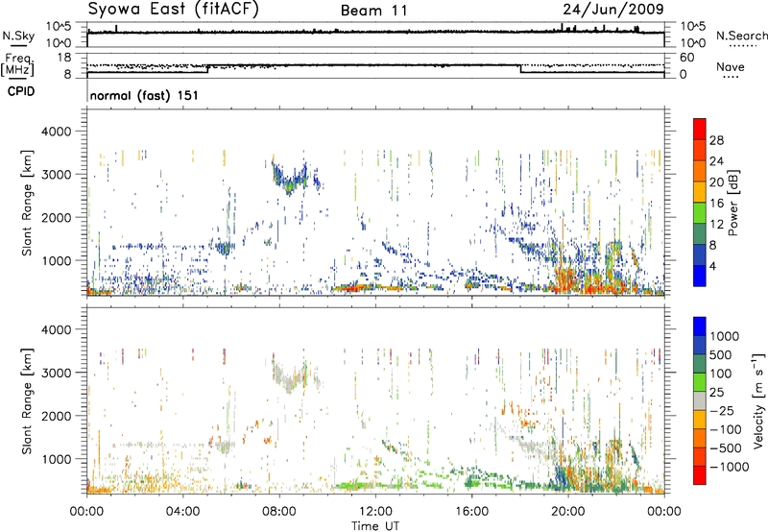Click the '-500' label on Velocity colorbar
The width and height of the screenshot is (768, 532).
coord(726,448)
